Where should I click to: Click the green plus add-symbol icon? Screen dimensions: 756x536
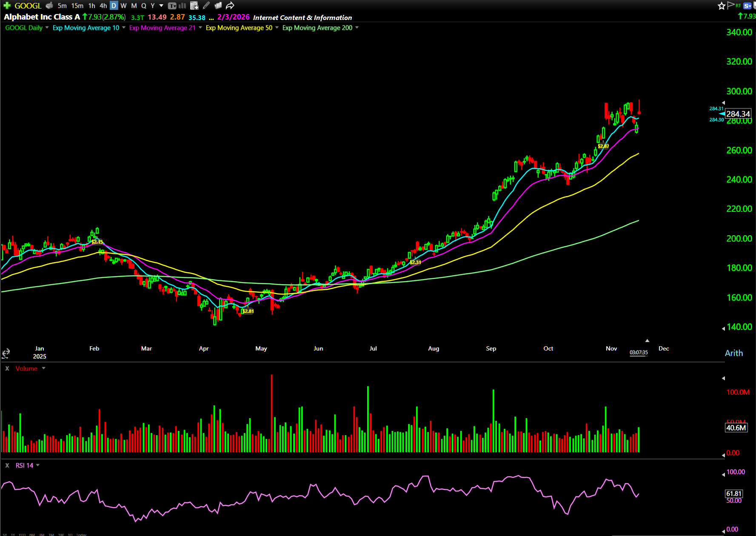pos(7,6)
